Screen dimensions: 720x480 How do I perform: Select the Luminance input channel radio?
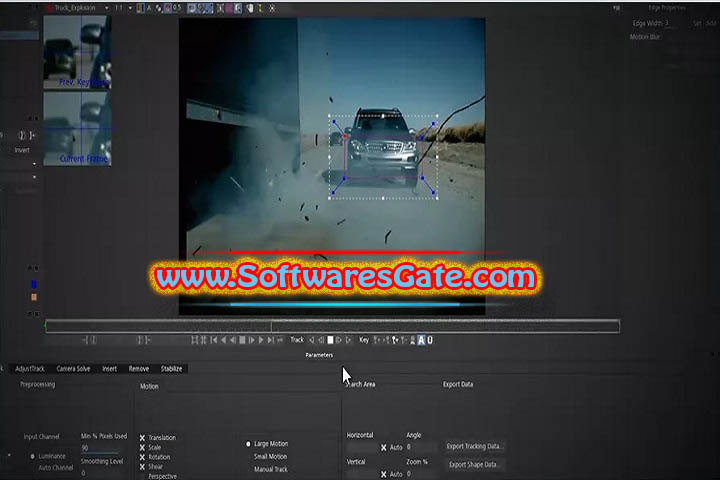(x=32, y=457)
